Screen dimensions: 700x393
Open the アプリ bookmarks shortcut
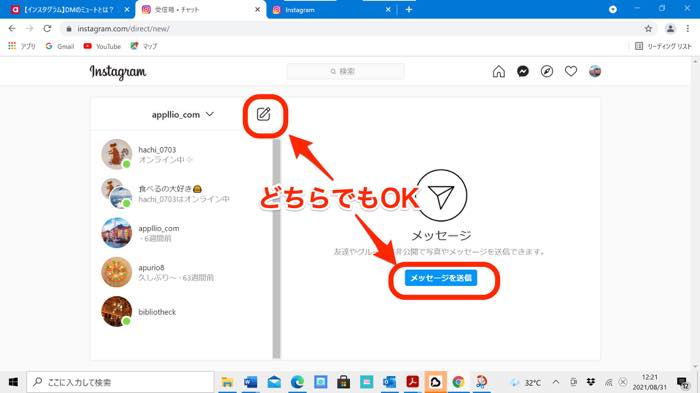pos(22,46)
